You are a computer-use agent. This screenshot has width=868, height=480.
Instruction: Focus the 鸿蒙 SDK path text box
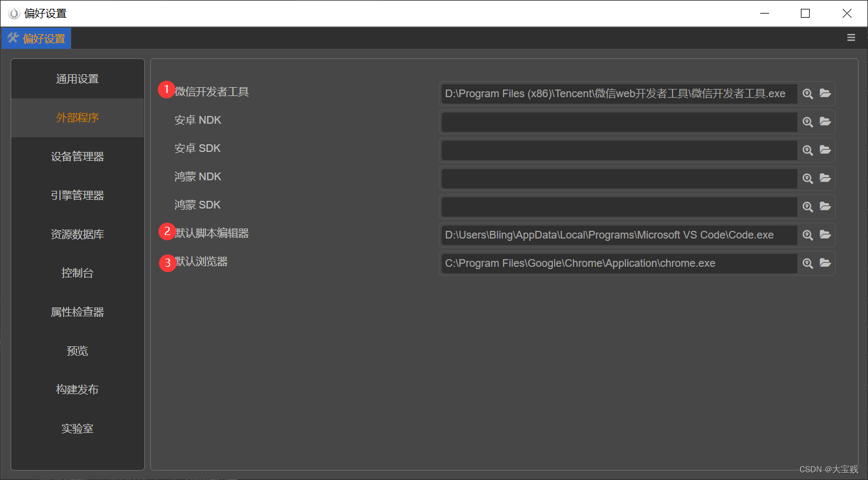(619, 207)
